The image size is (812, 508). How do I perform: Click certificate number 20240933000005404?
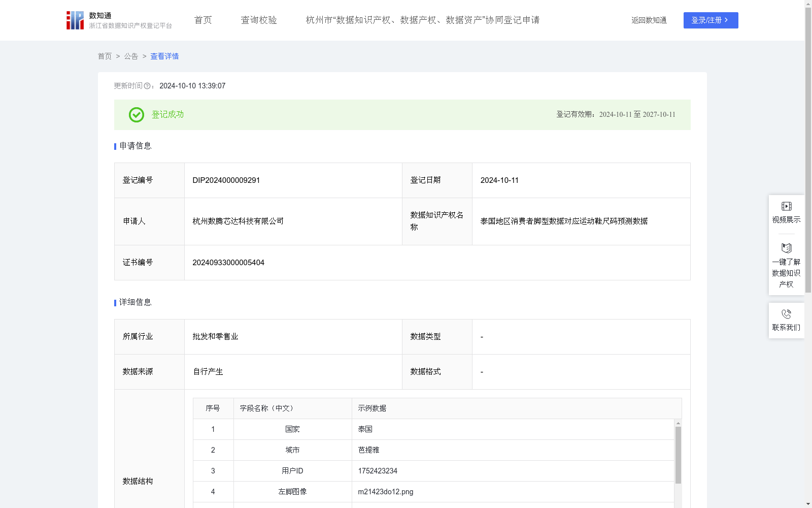pyautogui.click(x=228, y=263)
